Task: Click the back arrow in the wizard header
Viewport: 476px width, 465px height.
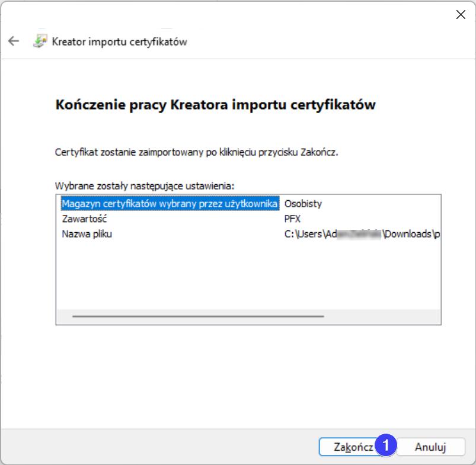Action: [14, 41]
